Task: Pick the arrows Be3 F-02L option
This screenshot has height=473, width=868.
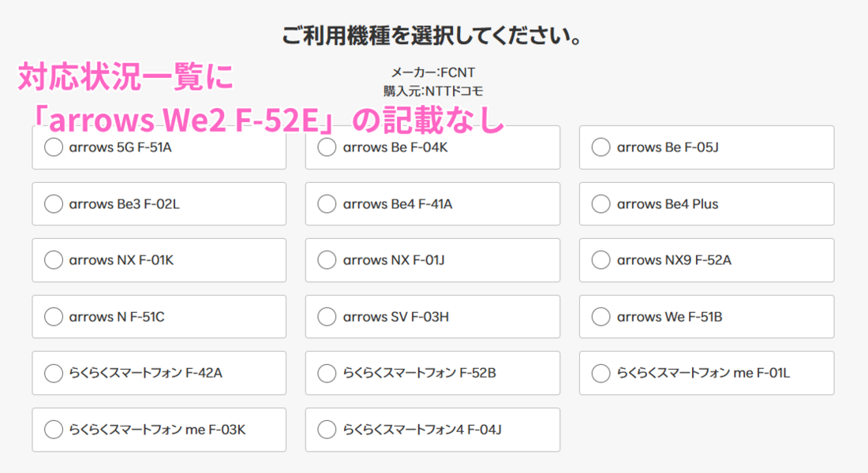Action: (54, 204)
